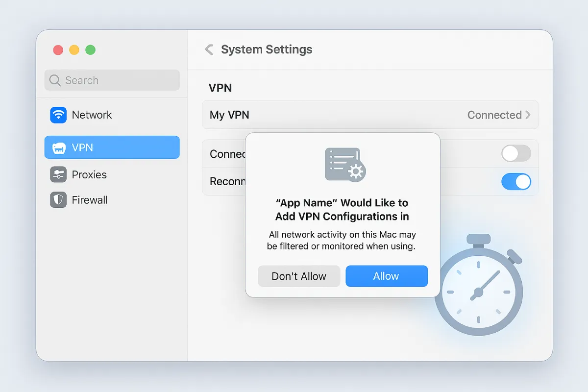Select the My VPN row label

(229, 115)
